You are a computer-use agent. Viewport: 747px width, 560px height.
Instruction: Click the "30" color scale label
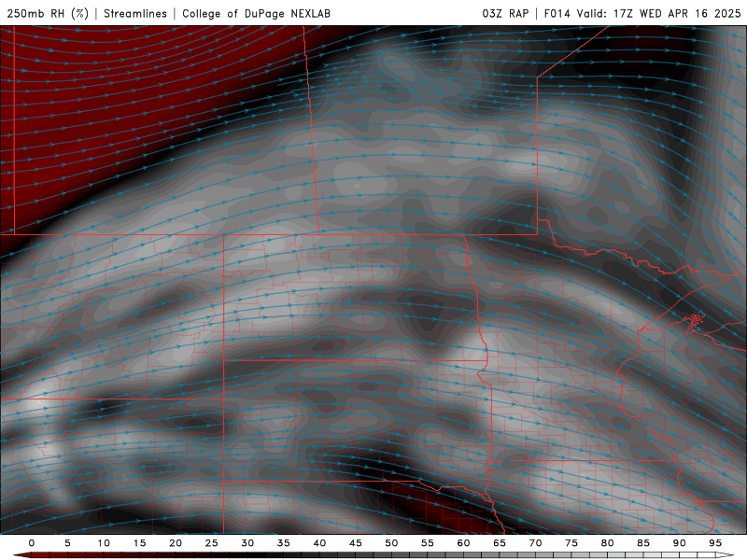tap(247, 543)
